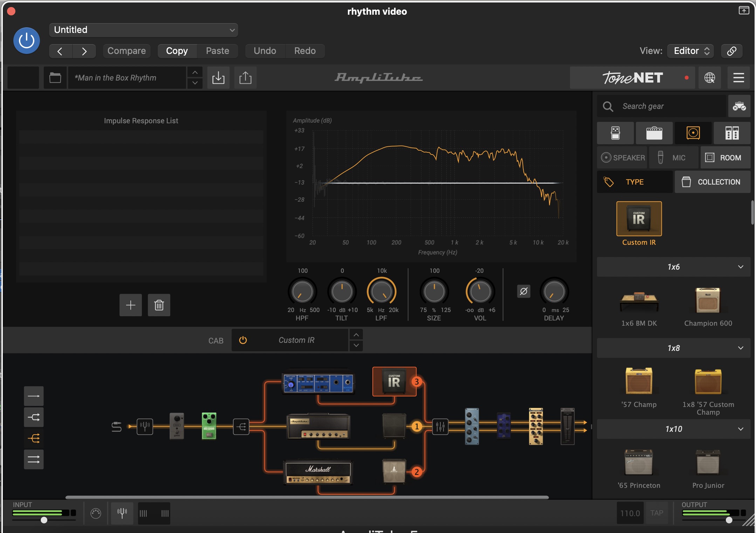Select the Marshall amp head
The width and height of the screenshot is (756, 533).
(318, 472)
